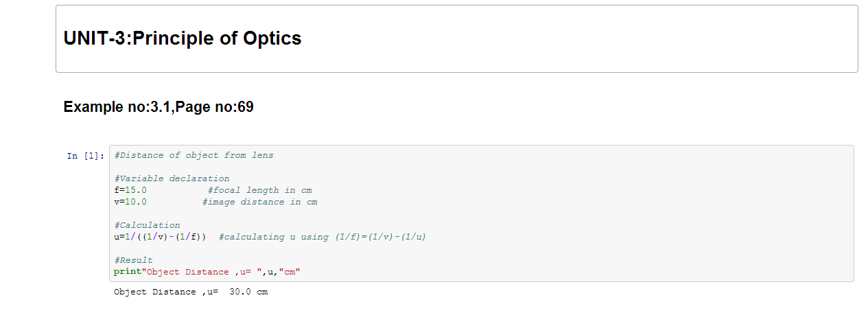The width and height of the screenshot is (868, 313).
Task: Click the print keyword in the code
Action: tap(127, 272)
